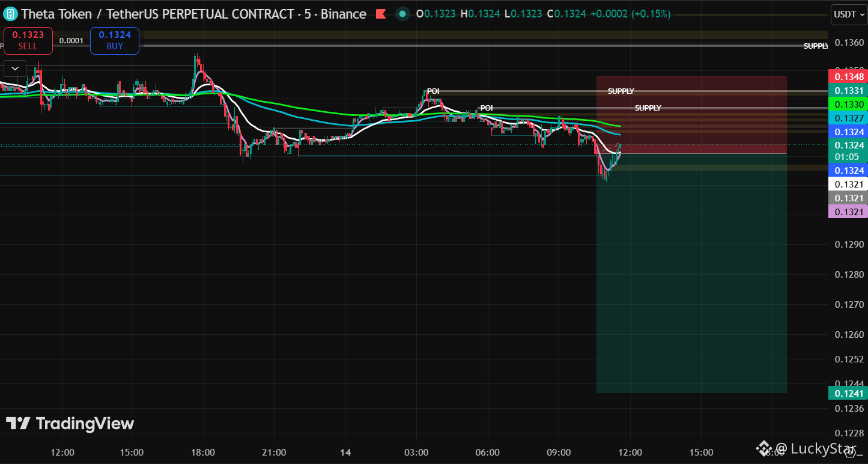Click 09:00 on the time axis
The height and width of the screenshot is (464, 868).
tap(559, 452)
